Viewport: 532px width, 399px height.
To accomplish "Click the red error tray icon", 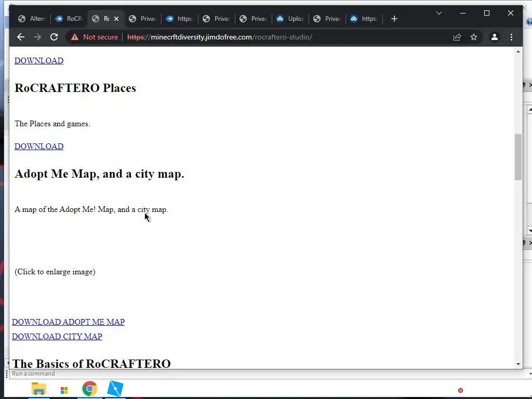I will pos(460,391).
